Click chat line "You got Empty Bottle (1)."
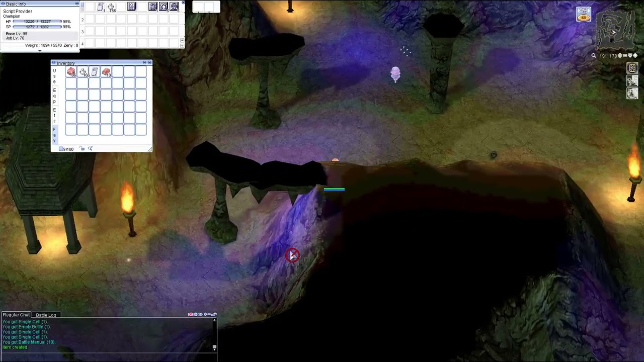644x362 pixels. 26,327
